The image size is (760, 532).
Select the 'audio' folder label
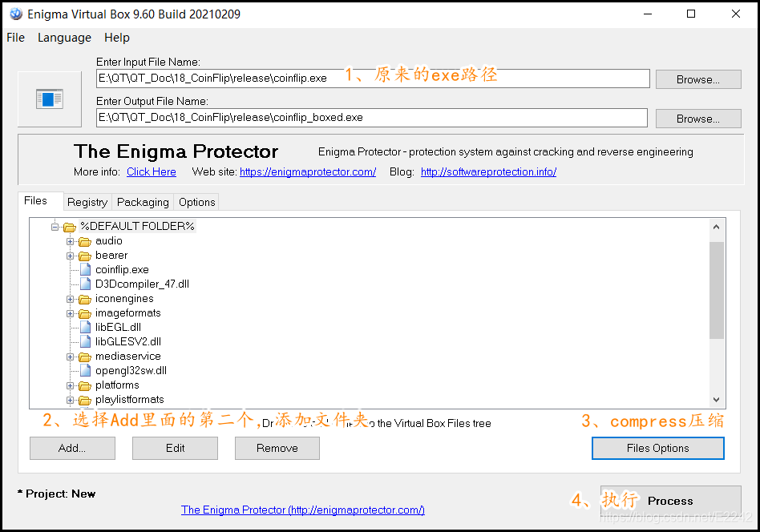point(108,241)
